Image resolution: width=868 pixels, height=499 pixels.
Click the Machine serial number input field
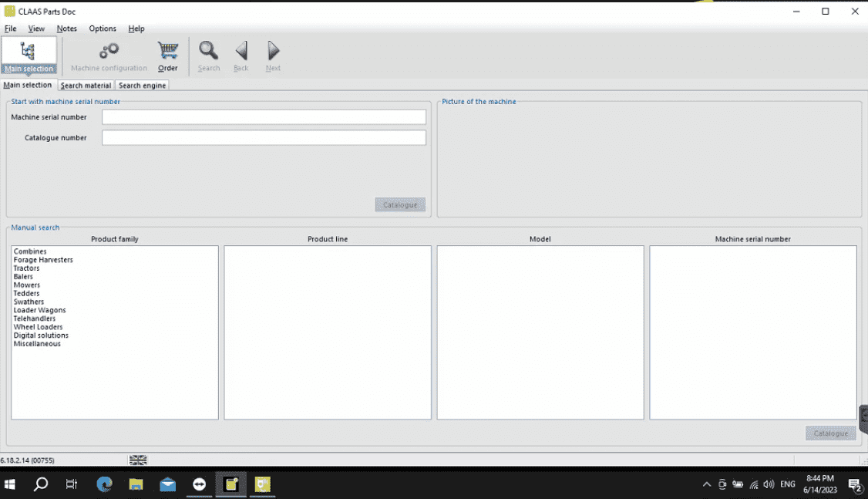point(264,117)
